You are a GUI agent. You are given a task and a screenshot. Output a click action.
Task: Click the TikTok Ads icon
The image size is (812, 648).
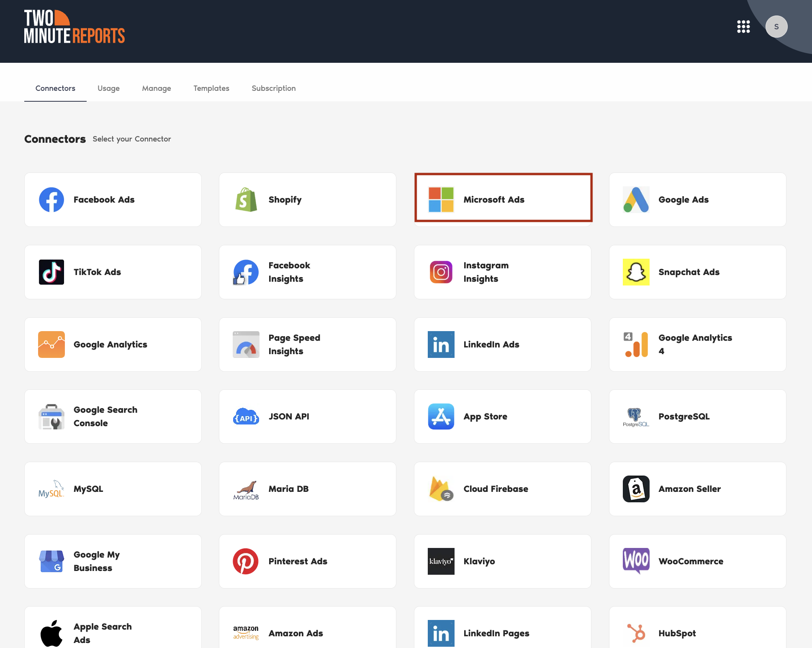[x=51, y=272]
